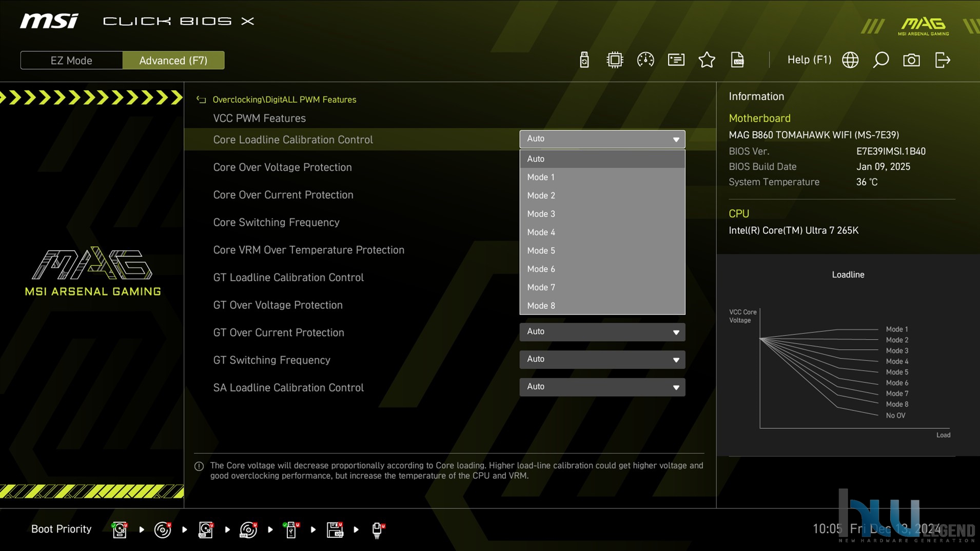Click the 10:05 date and time display
Viewport: 980px width, 551px height.
pos(876,529)
